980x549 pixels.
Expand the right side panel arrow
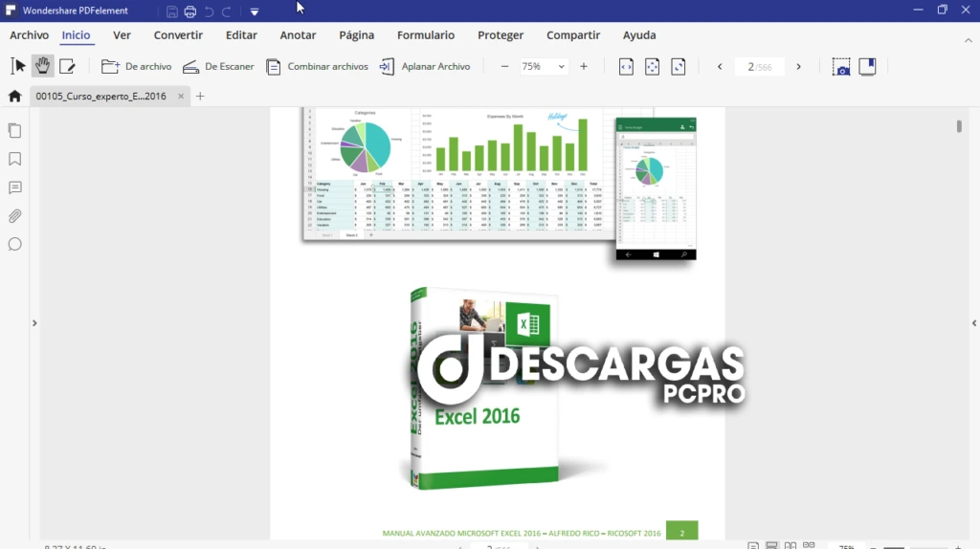[974, 323]
